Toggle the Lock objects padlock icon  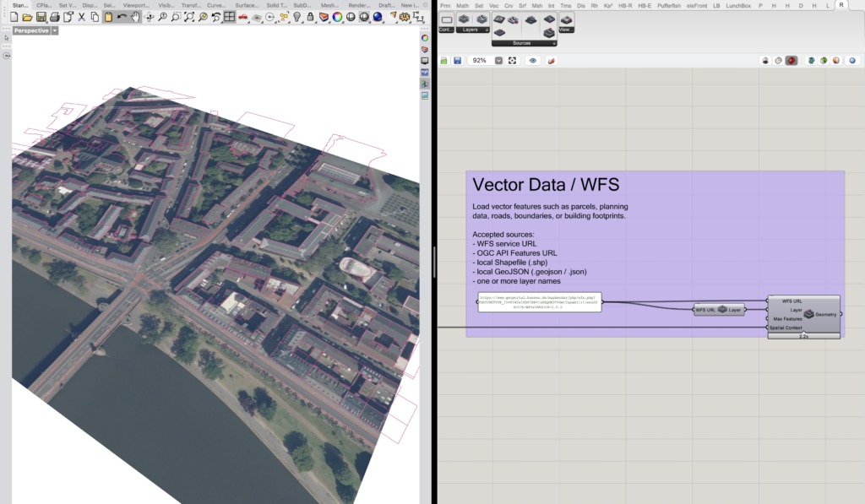tap(310, 17)
